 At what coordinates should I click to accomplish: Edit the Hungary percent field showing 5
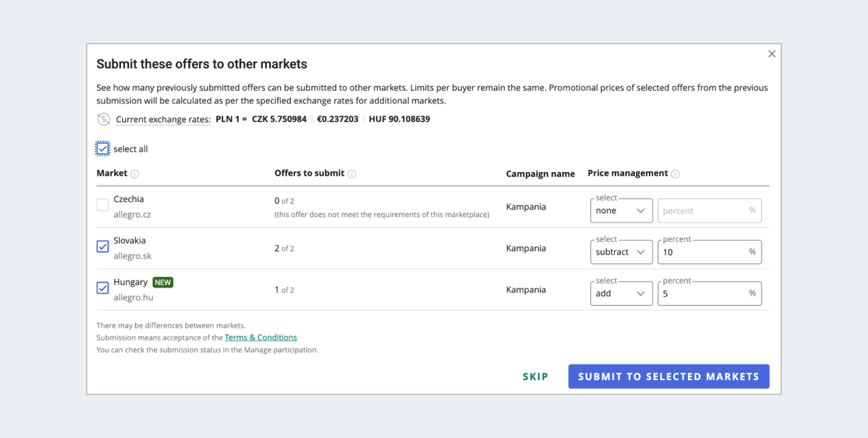pyautogui.click(x=709, y=293)
